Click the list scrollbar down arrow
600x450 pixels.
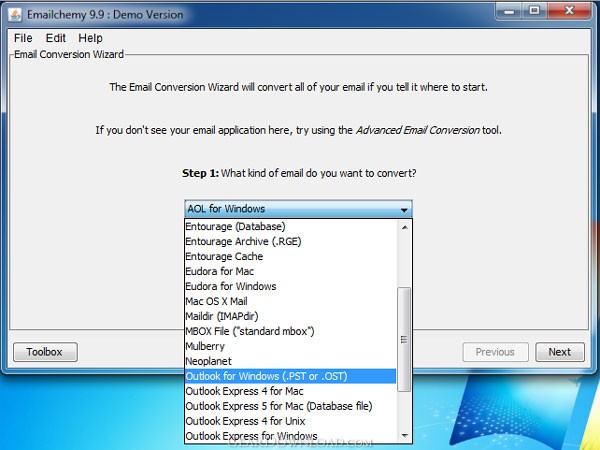[404, 435]
